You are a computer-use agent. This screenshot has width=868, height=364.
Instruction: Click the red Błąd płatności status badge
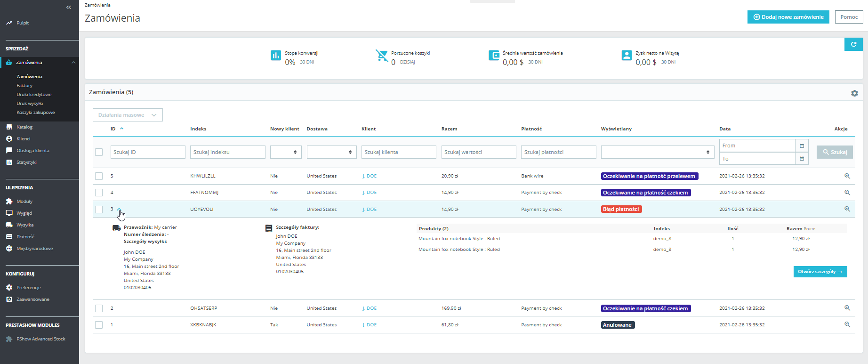pyautogui.click(x=621, y=209)
